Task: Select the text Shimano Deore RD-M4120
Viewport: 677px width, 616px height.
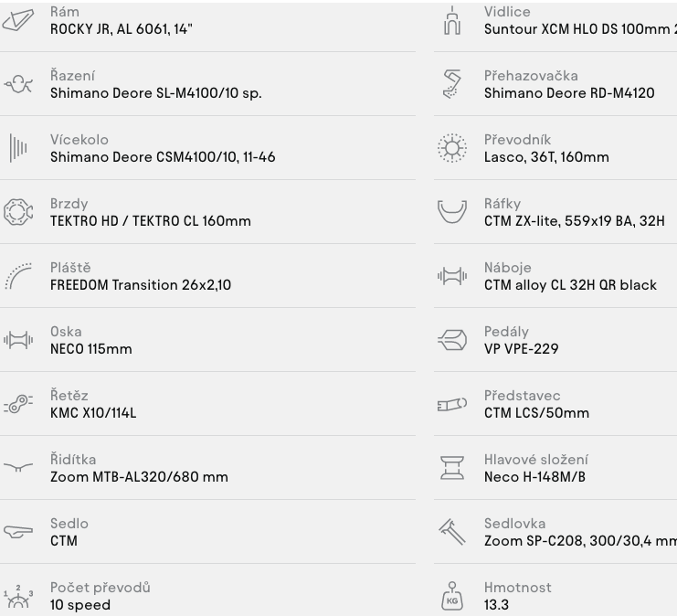Action: 568,93
